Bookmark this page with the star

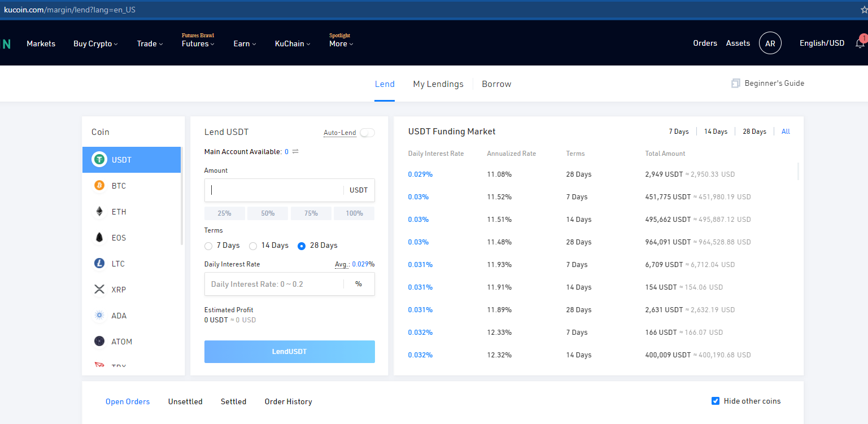tap(864, 10)
